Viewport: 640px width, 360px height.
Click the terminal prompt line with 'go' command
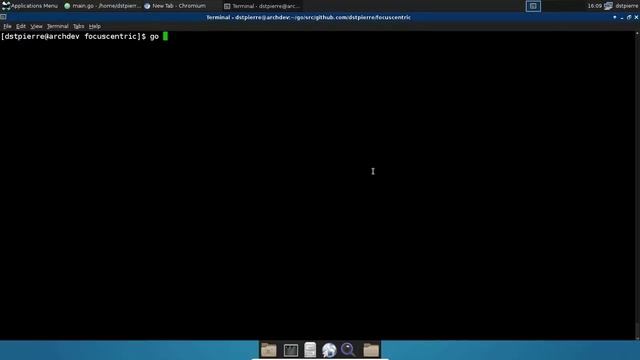tap(84, 37)
